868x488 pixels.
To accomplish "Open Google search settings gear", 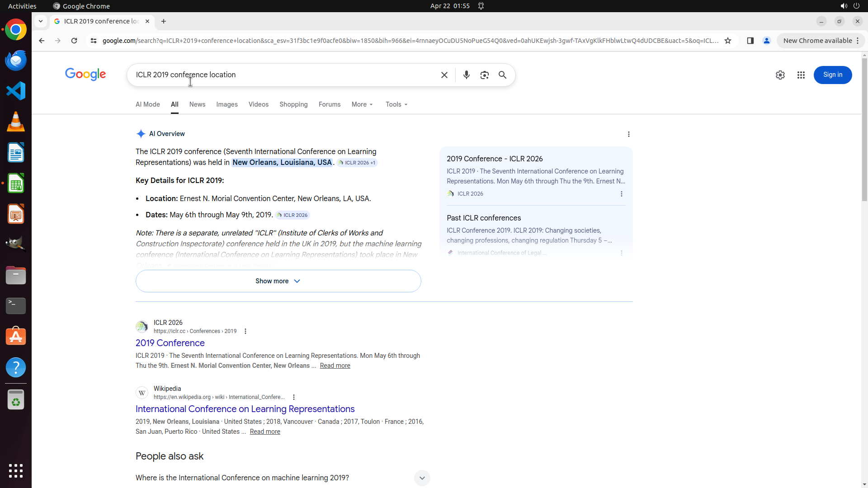I will point(780,75).
